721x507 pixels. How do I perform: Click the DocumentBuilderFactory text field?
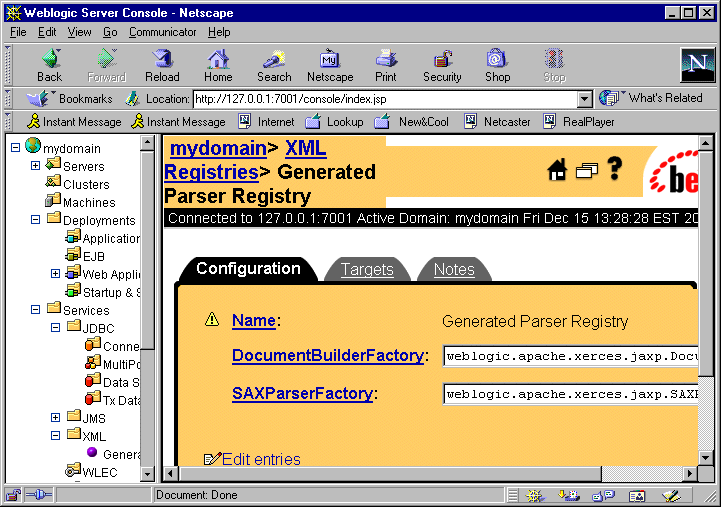pos(571,356)
